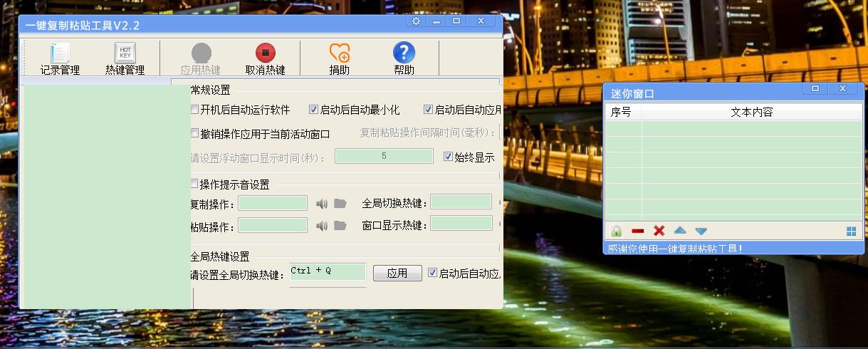Click the 常规设置 section label
This screenshot has height=349, width=868.
pyautogui.click(x=210, y=90)
